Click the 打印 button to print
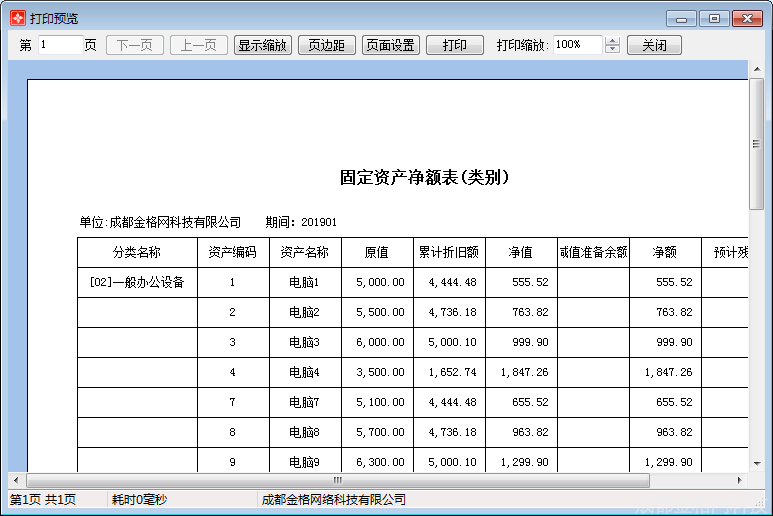This screenshot has height=516, width=773. 454,45
